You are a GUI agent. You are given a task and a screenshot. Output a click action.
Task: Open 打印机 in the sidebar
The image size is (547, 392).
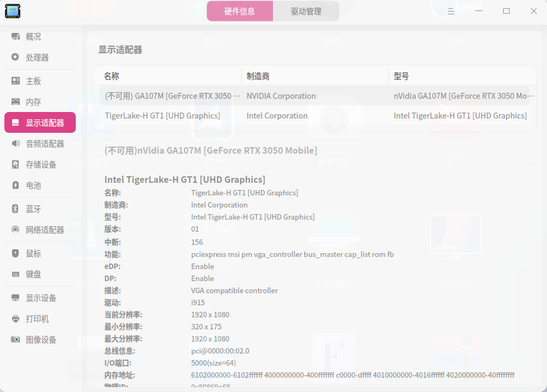[40, 319]
